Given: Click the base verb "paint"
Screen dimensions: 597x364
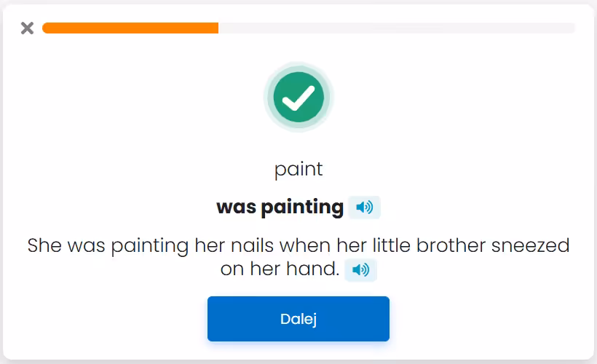Looking at the screenshot, I should click(298, 170).
